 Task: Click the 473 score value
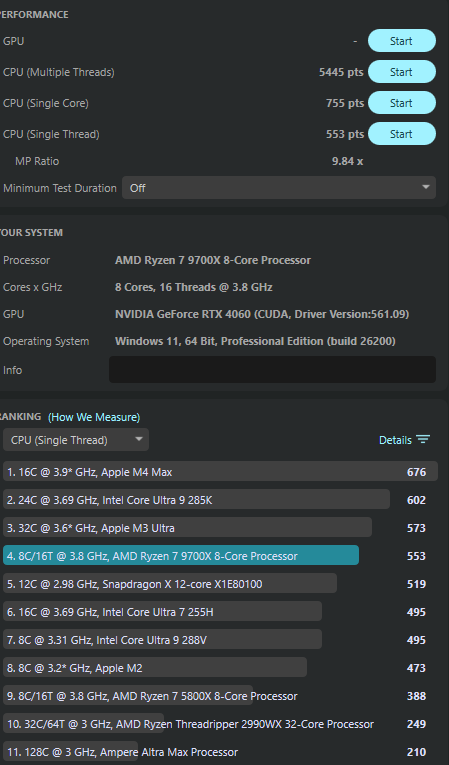416,668
